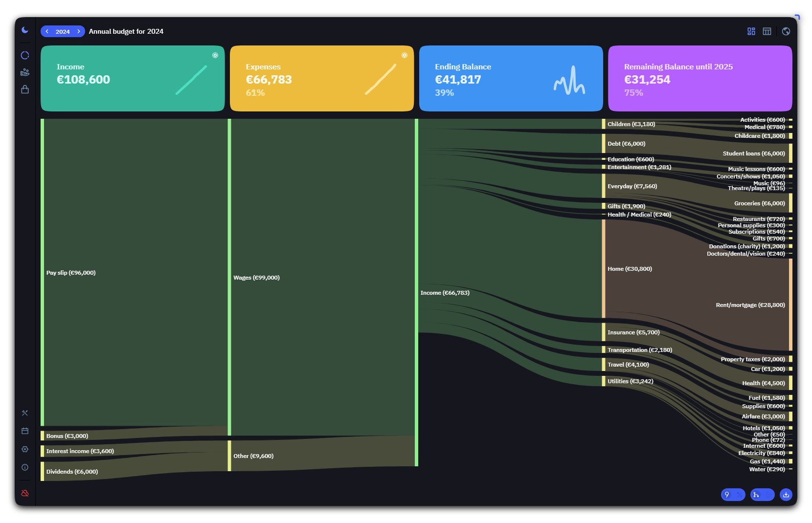Click the target icon on the Expenses card

pos(405,55)
